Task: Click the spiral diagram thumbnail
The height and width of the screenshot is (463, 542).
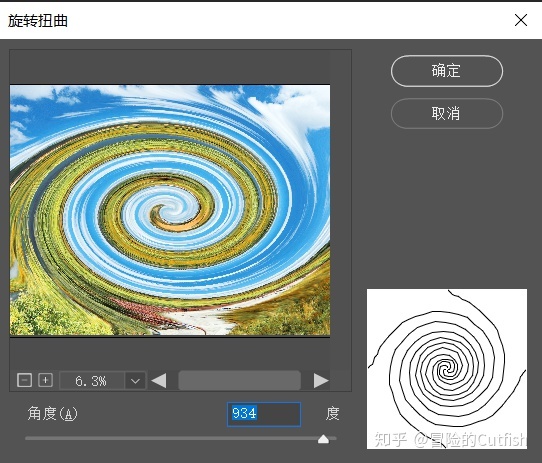Action: pos(447,369)
